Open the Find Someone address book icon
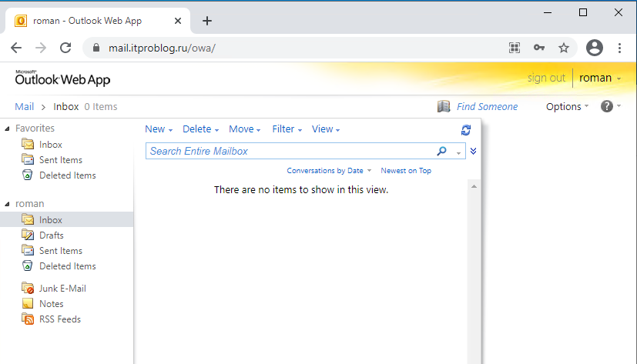 click(444, 107)
